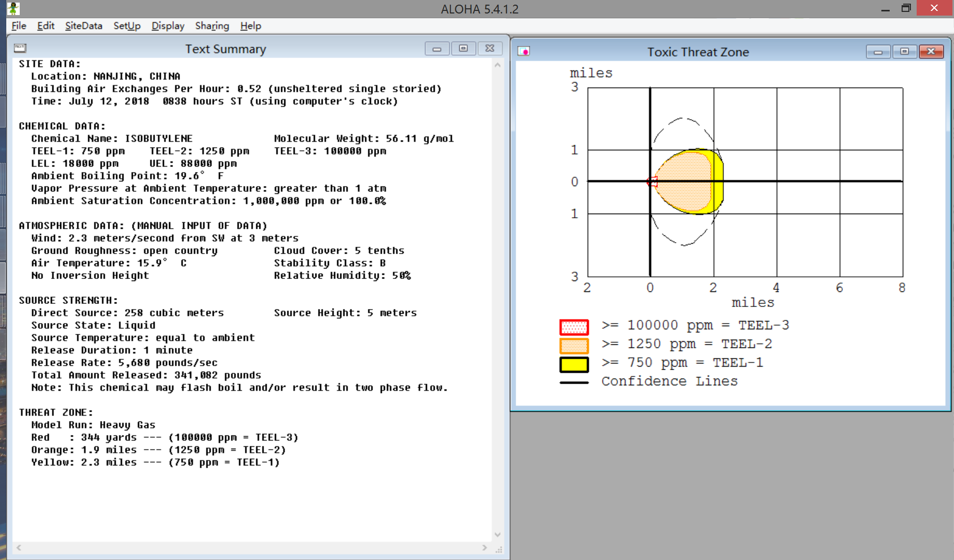This screenshot has width=954, height=560.
Task: Click the 'LEL: 18000 ppm' value
Action: pyautogui.click(x=75, y=163)
